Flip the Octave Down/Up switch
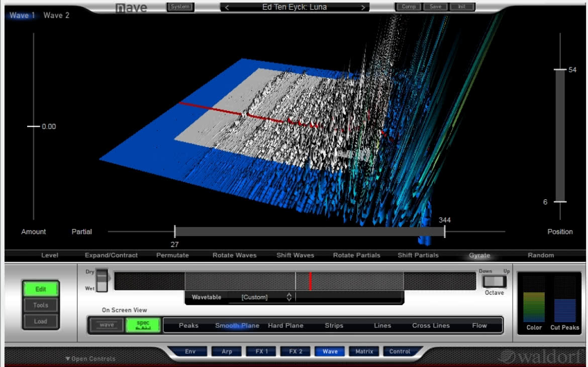The width and height of the screenshot is (588, 367). click(x=494, y=281)
